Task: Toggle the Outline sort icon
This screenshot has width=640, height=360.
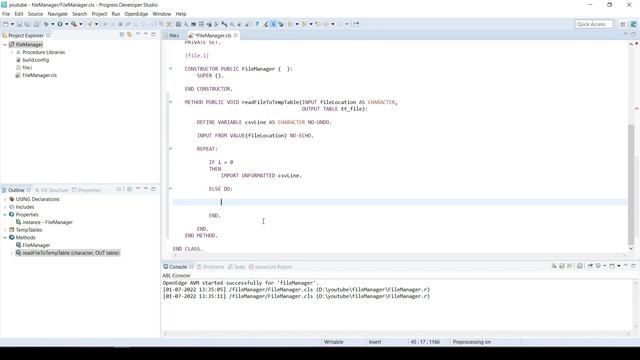Action: (119, 190)
